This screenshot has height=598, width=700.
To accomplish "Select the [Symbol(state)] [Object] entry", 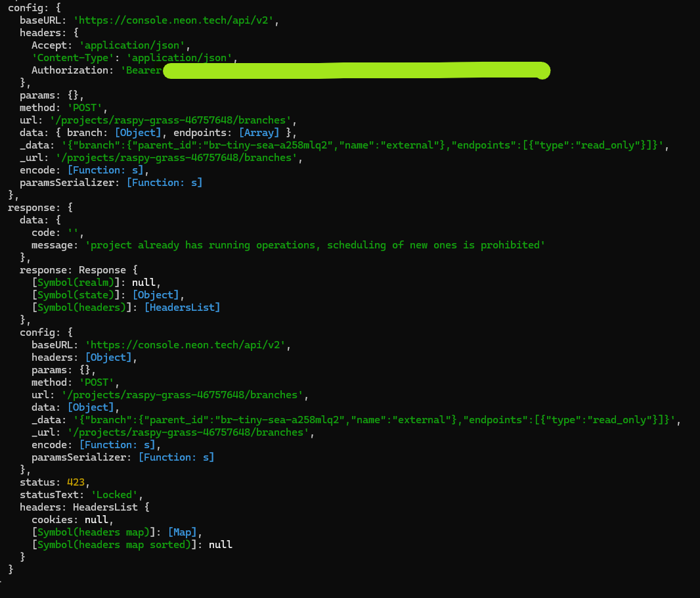I will [x=108, y=295].
